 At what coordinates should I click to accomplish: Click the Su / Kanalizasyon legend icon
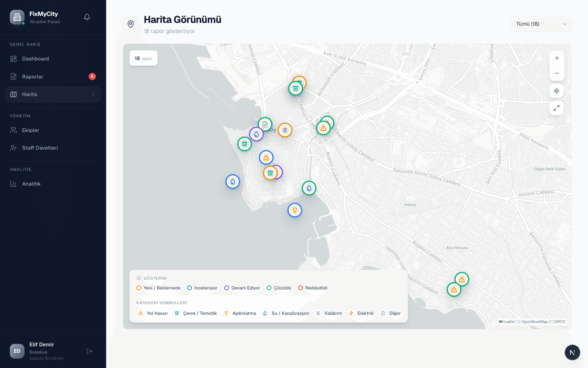coord(265,313)
